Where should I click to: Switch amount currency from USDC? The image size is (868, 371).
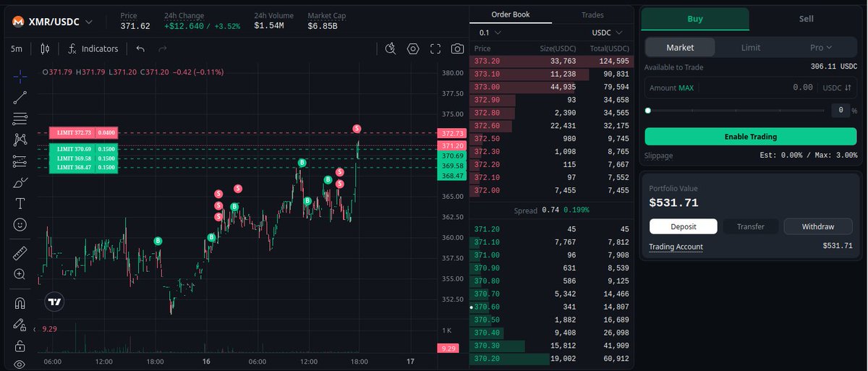(837, 87)
